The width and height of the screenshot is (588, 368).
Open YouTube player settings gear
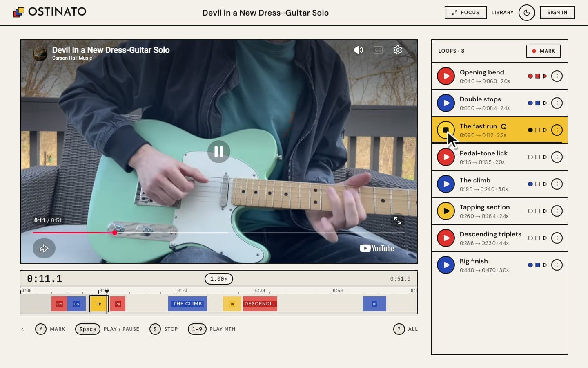(x=398, y=50)
